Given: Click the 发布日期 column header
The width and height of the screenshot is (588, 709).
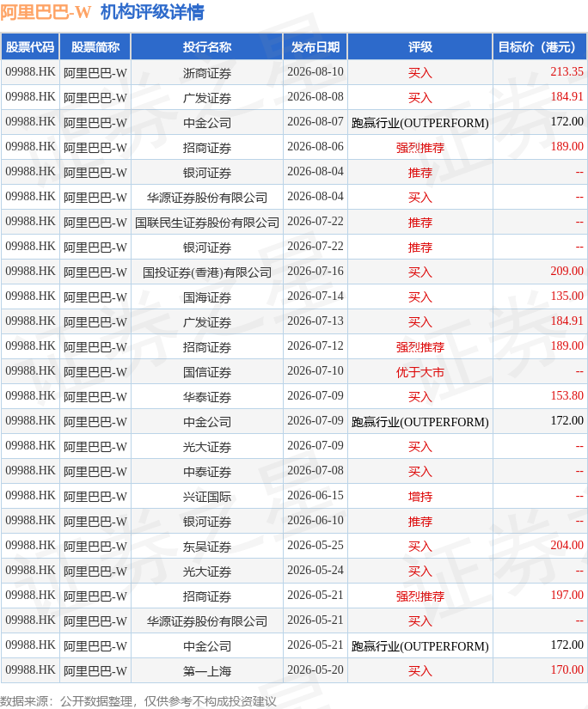Looking at the screenshot, I should 315,46.
